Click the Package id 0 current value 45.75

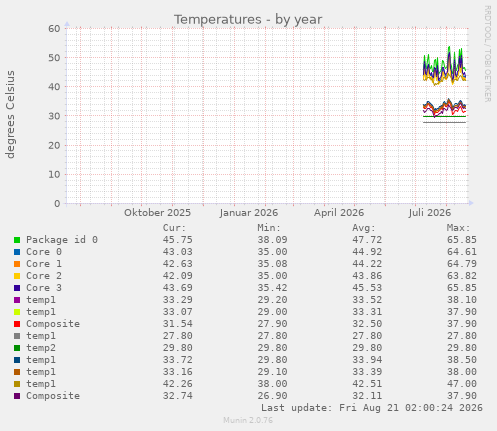[x=178, y=240]
